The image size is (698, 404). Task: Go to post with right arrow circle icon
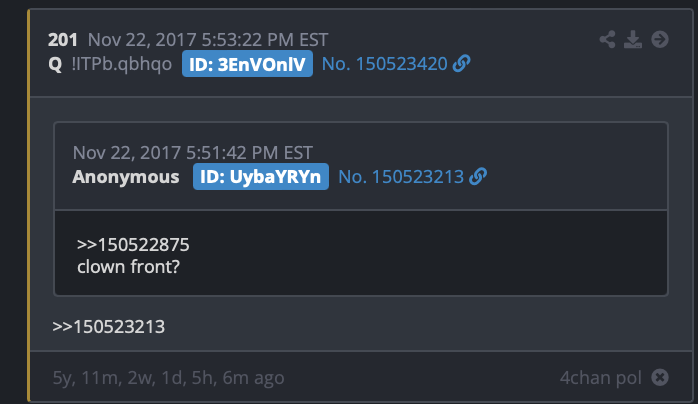tap(660, 40)
